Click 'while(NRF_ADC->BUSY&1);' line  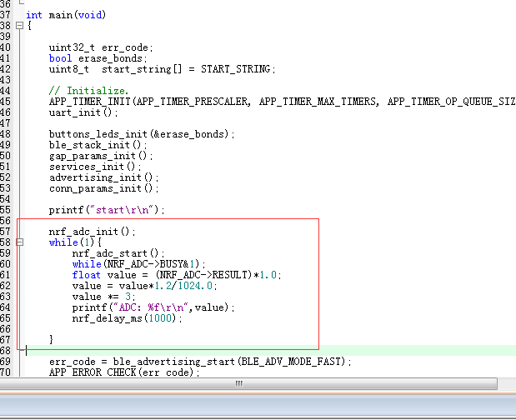pyautogui.click(x=139, y=264)
